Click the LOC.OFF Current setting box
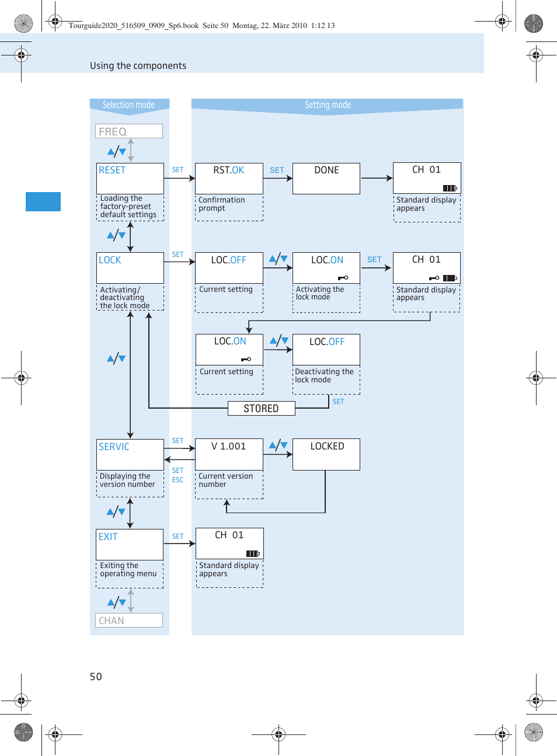The height and width of the screenshot is (756, 557). pyautogui.click(x=229, y=267)
